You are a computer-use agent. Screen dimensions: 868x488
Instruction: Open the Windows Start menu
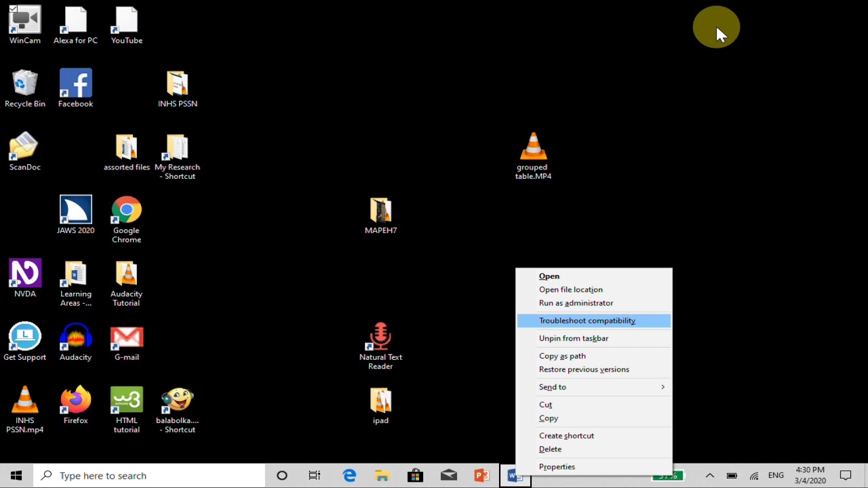[x=16, y=476]
